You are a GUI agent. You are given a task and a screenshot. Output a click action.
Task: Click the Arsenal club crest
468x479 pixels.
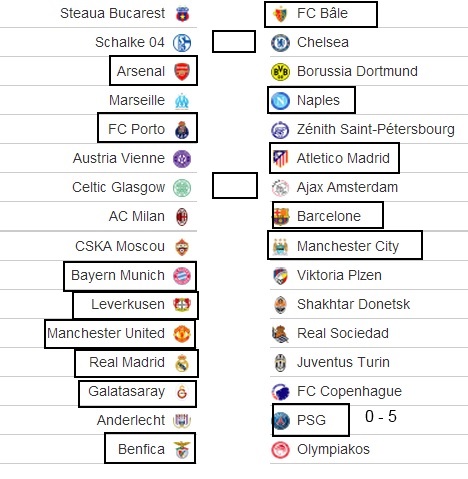182,72
